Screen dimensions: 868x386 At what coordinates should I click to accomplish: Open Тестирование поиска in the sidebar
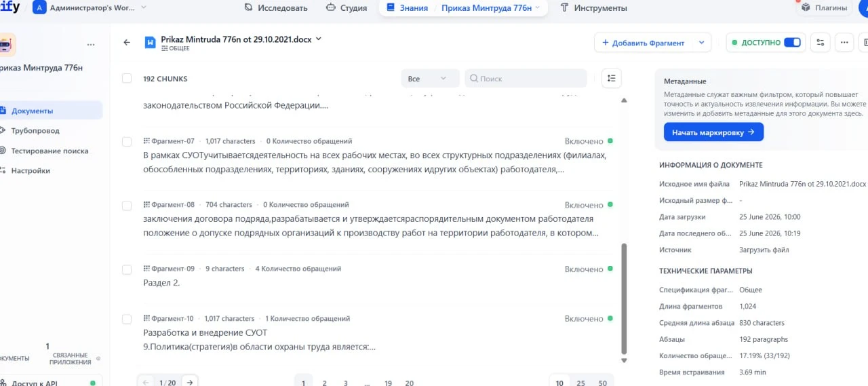51,151
